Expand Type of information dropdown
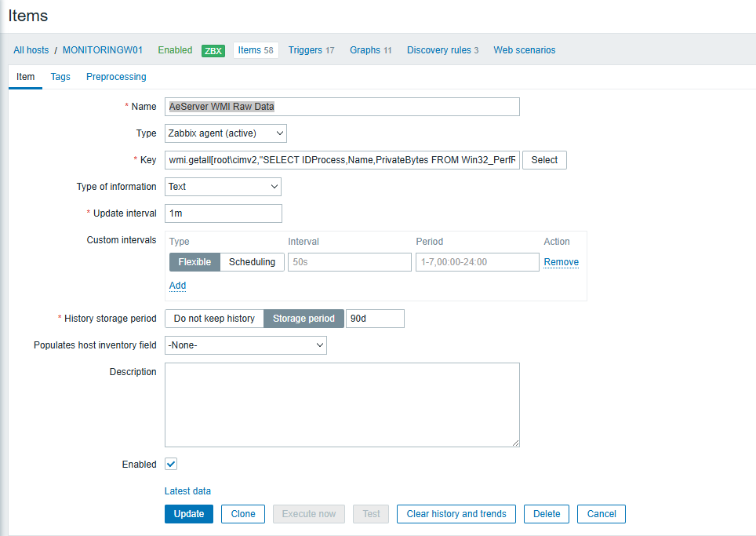The image size is (756, 536). tap(223, 187)
